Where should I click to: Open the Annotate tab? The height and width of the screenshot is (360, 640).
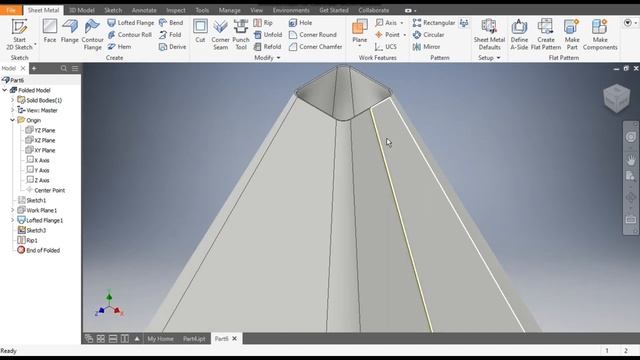tap(144, 10)
